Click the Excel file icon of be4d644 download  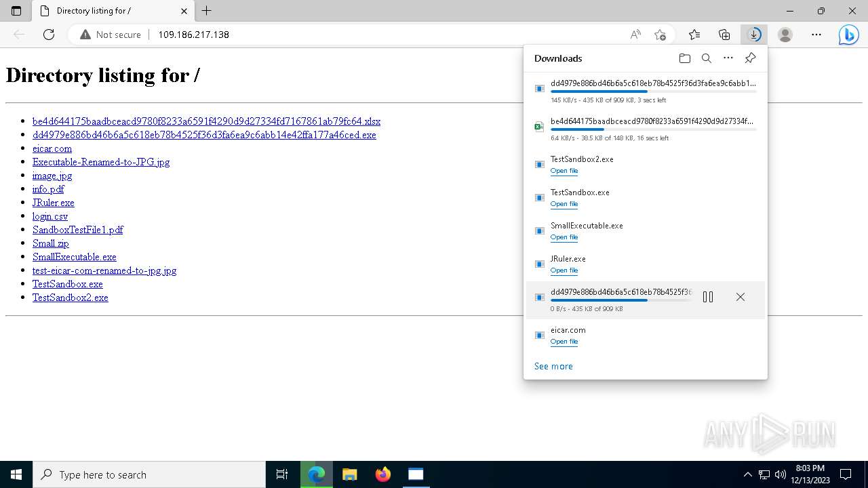[540, 126]
